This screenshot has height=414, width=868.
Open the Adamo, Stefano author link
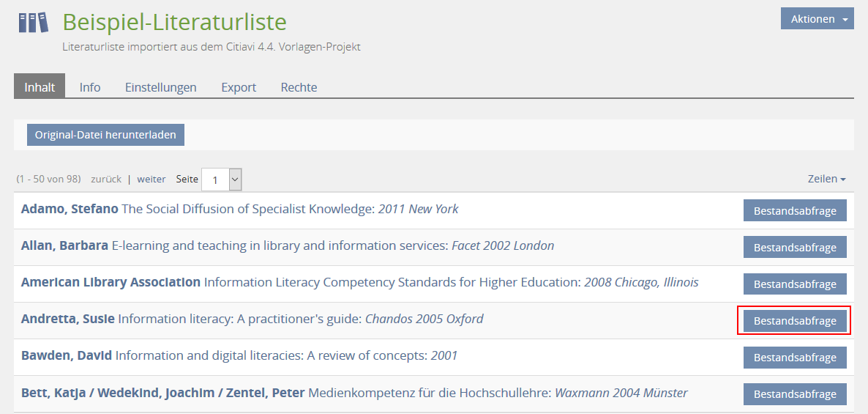pos(70,209)
